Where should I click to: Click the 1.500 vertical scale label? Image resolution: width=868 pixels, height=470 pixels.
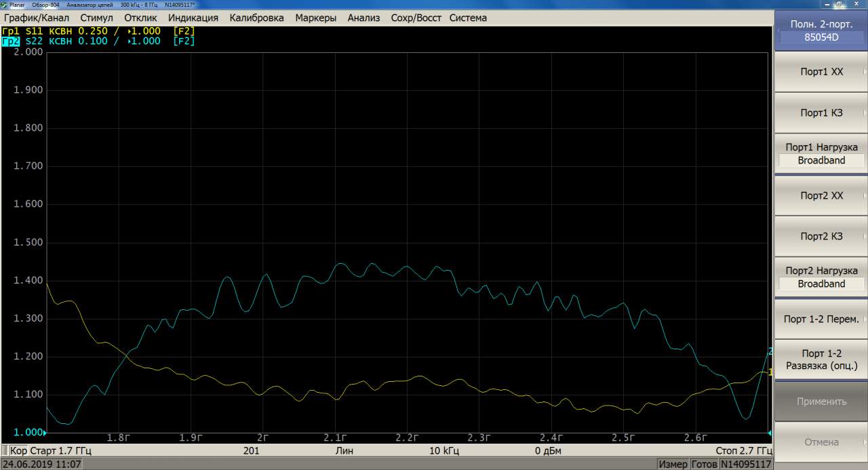click(28, 242)
